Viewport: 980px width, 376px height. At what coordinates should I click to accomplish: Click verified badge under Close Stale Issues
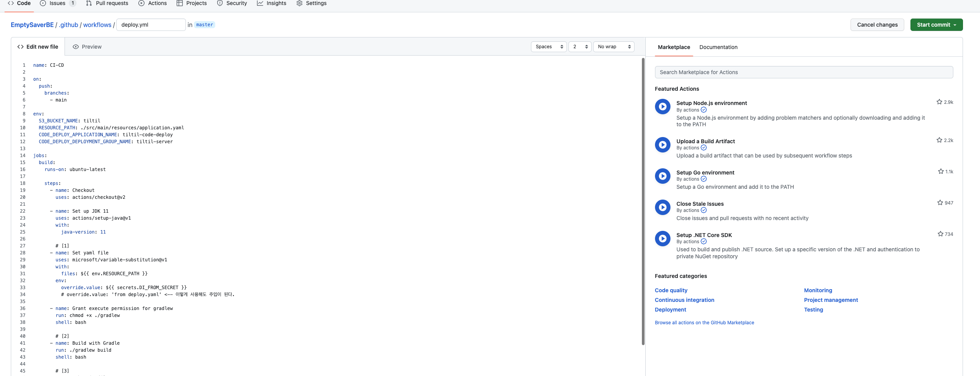click(704, 210)
